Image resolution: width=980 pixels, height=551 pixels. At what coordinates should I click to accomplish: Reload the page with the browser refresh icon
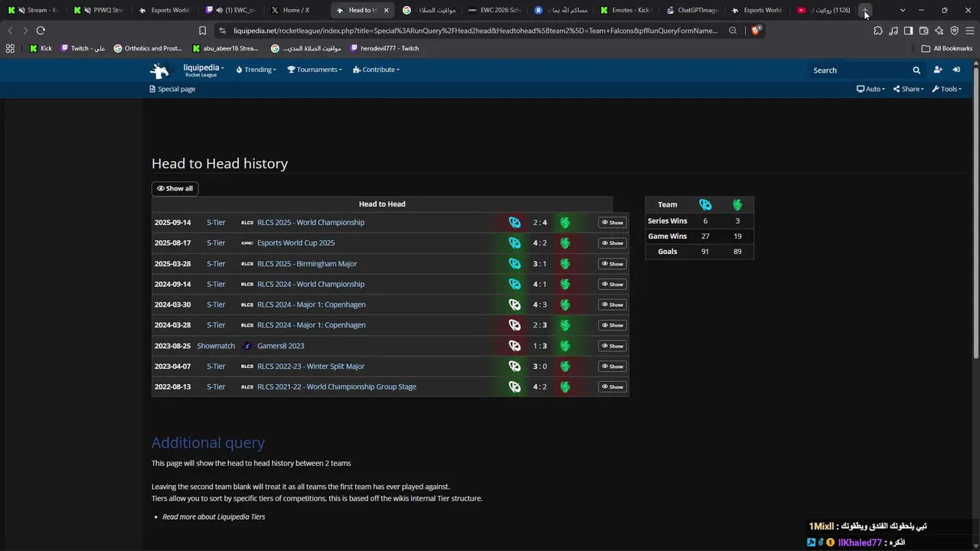point(41,31)
